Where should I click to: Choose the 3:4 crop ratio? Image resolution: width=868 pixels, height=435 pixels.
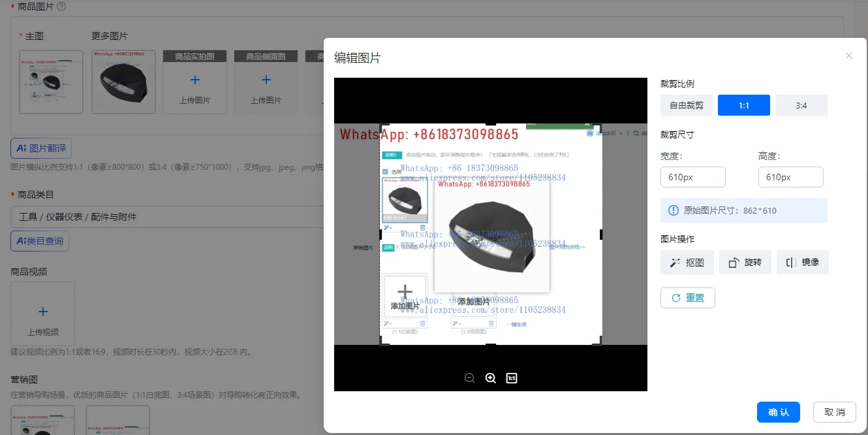click(x=801, y=105)
